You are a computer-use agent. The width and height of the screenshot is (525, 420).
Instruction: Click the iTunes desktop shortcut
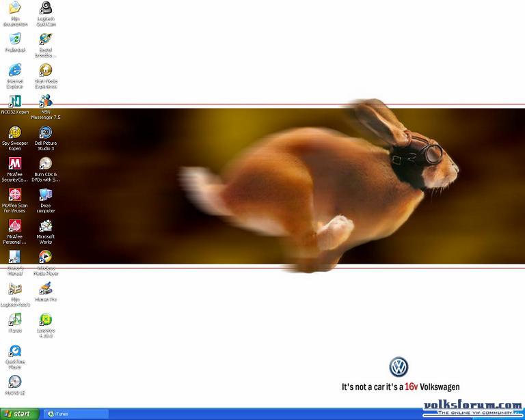click(x=15, y=319)
